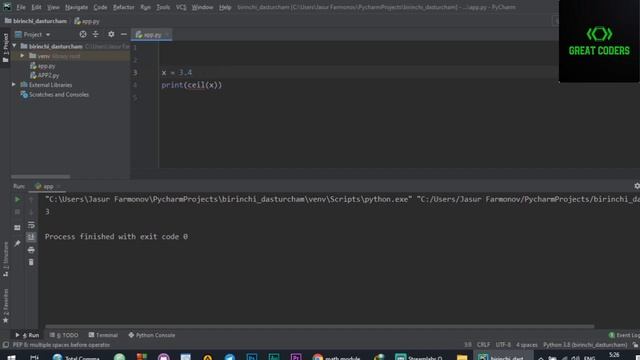
Task: Locate the opened file in Project tree
Action: pyautogui.click(x=83, y=35)
